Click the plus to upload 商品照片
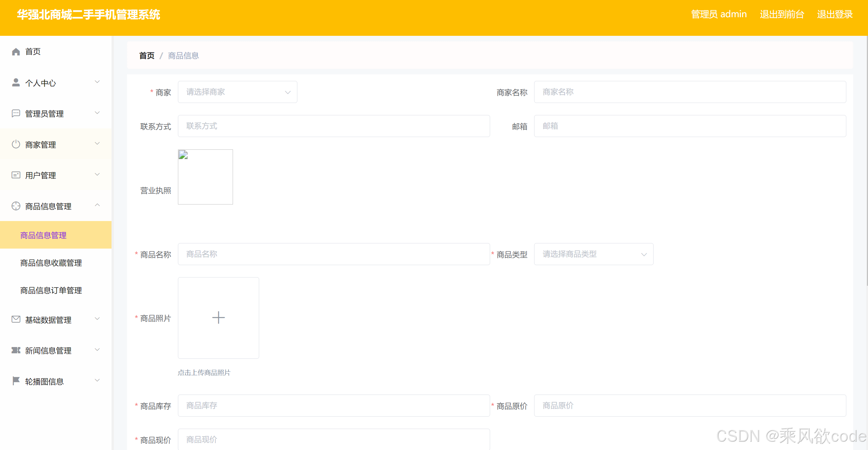This screenshot has width=868, height=450. [218, 317]
